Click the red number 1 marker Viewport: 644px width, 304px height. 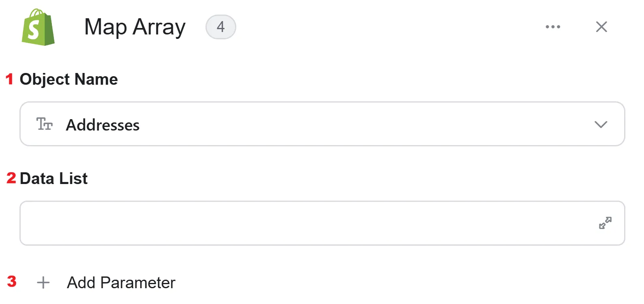coord(10,79)
